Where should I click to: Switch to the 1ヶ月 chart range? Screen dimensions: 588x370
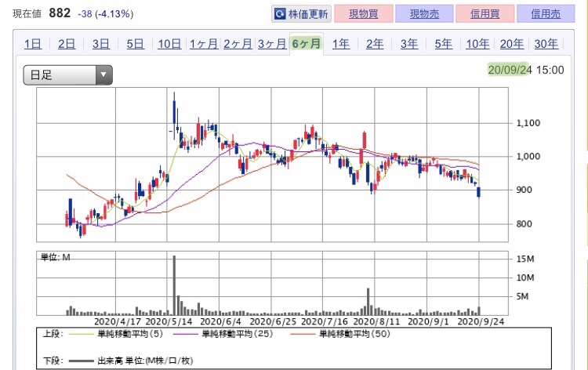click(204, 44)
